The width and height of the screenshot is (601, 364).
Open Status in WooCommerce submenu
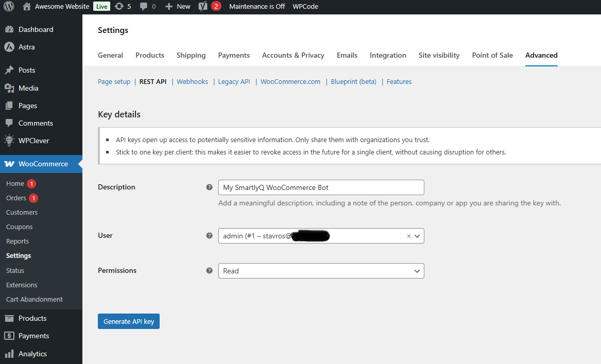[15, 270]
